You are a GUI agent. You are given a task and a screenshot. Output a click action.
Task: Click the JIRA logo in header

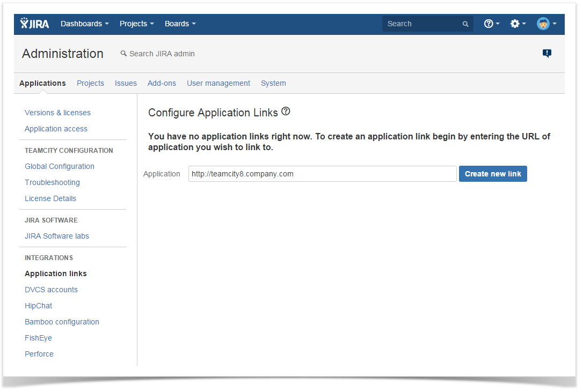[x=35, y=24]
